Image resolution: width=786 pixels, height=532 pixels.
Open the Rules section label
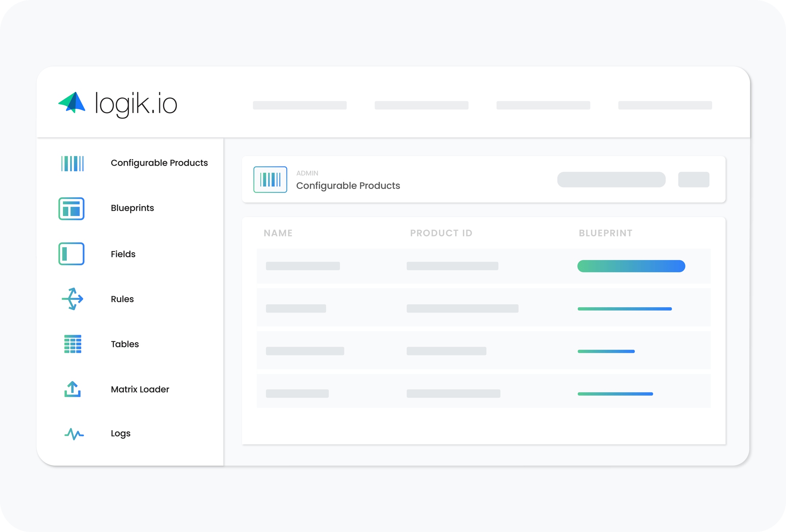pos(122,299)
